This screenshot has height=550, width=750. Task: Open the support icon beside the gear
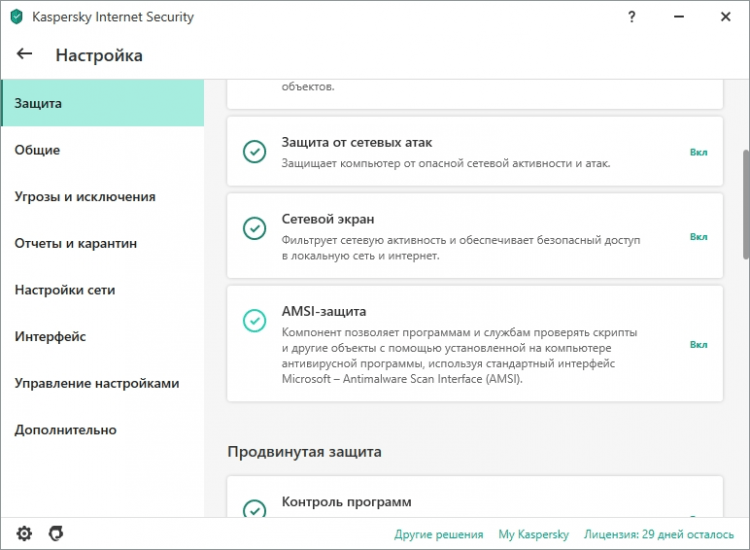(56, 533)
